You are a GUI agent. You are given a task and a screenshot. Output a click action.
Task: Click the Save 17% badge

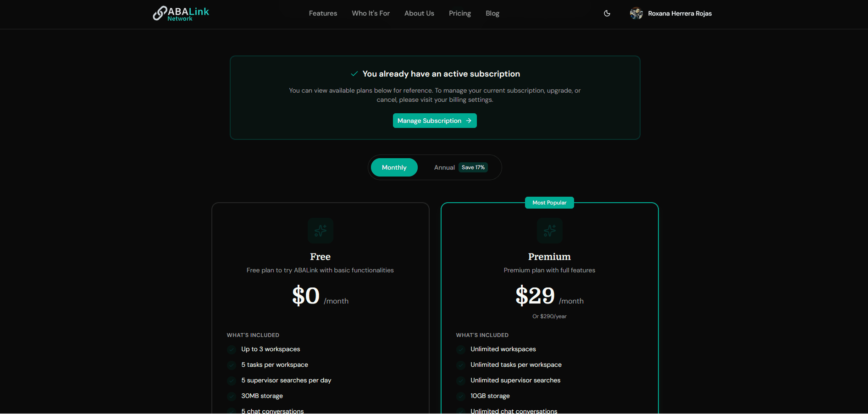[x=473, y=167]
